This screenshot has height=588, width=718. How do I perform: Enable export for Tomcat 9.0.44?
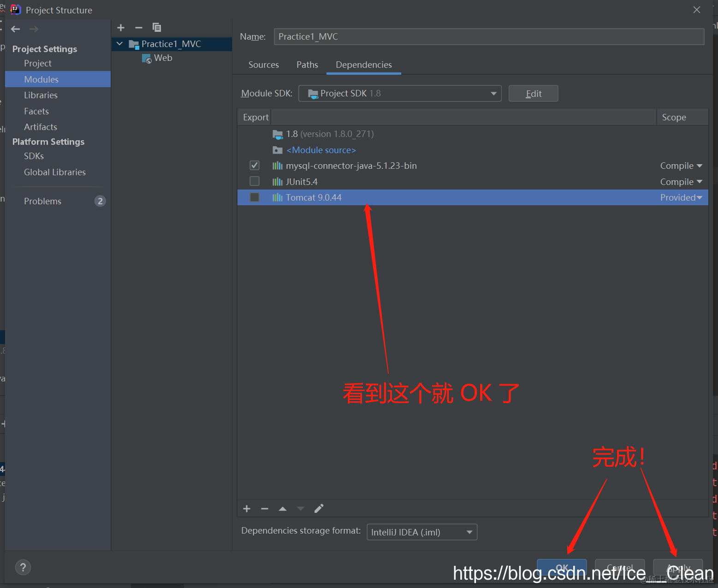[255, 197]
